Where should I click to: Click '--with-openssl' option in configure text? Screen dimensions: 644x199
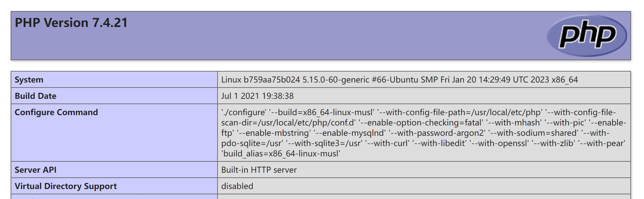click(500, 143)
